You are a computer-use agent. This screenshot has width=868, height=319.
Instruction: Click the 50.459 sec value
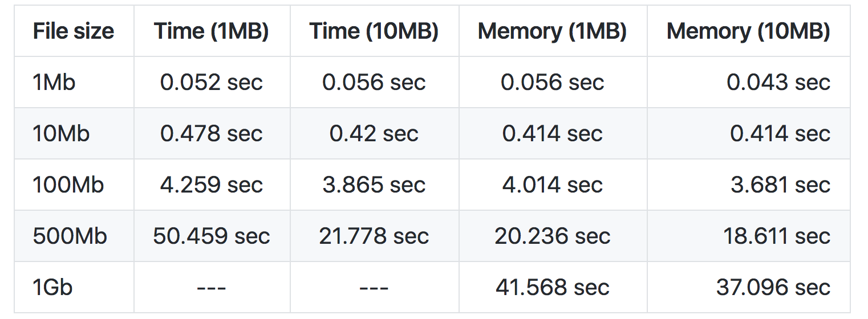click(x=212, y=236)
